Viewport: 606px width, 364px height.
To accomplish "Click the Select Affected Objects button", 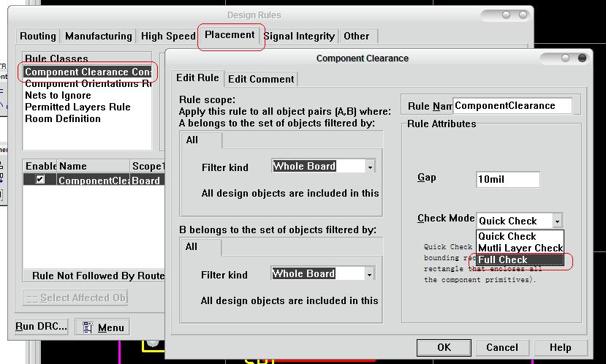I will (x=75, y=297).
